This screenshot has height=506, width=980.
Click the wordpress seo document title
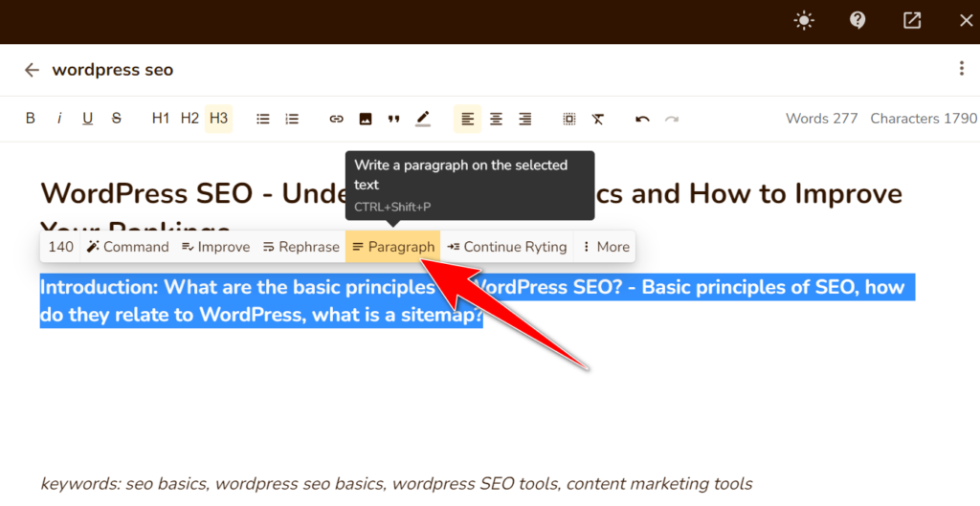point(113,70)
